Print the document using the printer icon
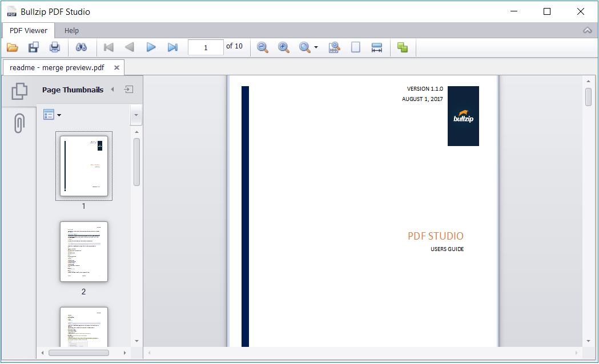The image size is (599, 364). (x=55, y=47)
